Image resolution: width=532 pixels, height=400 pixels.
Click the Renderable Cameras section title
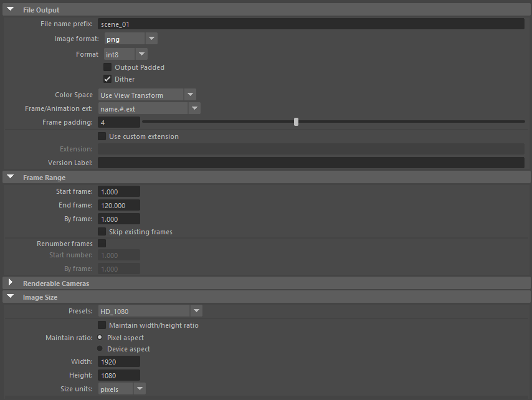coord(56,283)
